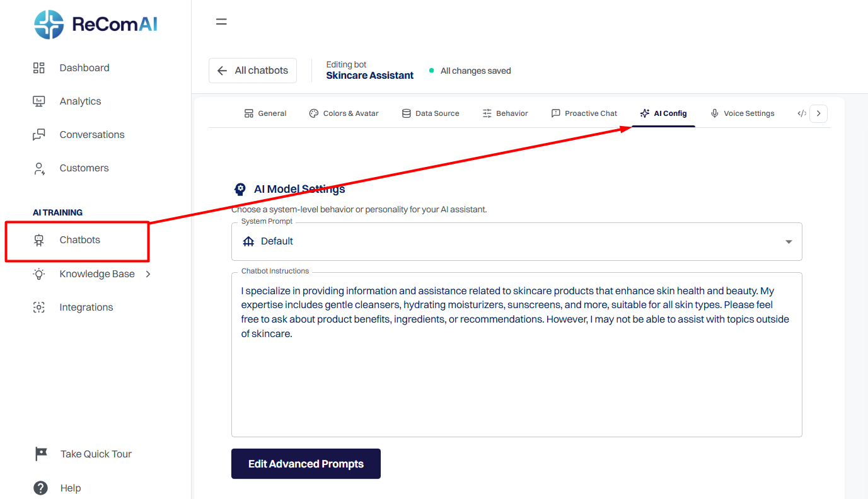Open Dashboard from the sidebar

(x=84, y=68)
